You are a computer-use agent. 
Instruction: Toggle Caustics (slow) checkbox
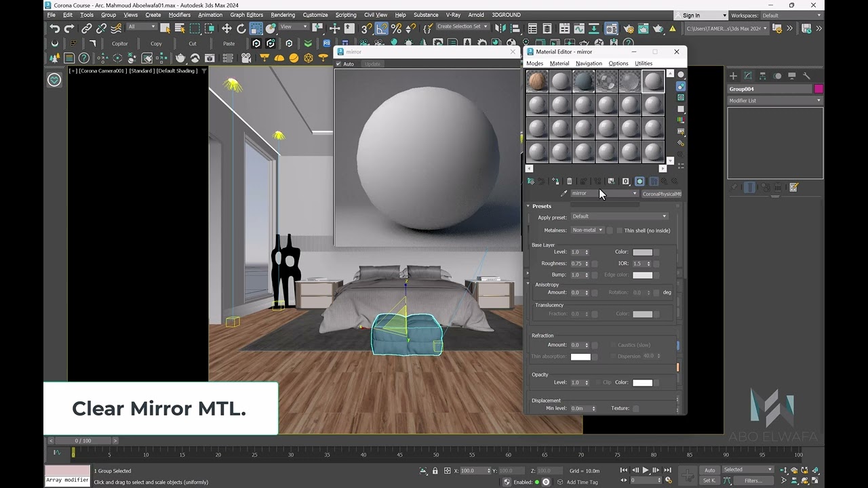coord(612,345)
